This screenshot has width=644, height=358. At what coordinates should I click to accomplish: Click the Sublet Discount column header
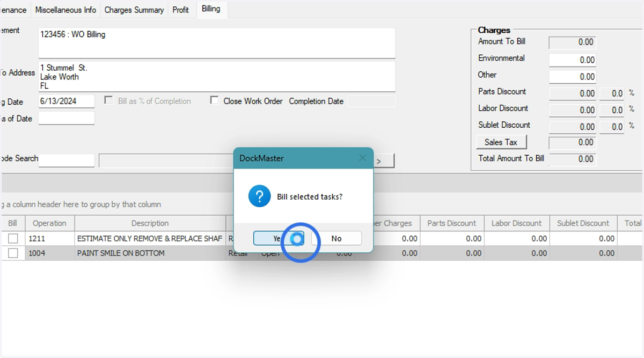tap(583, 223)
